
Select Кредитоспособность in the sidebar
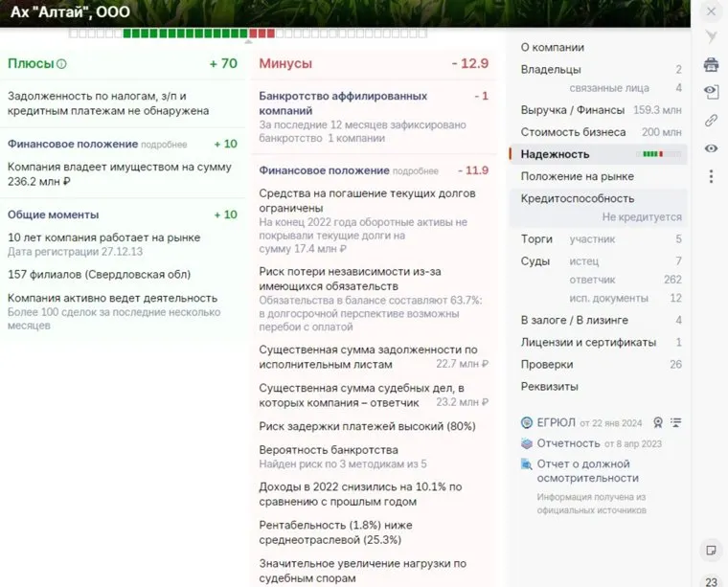[577, 198]
